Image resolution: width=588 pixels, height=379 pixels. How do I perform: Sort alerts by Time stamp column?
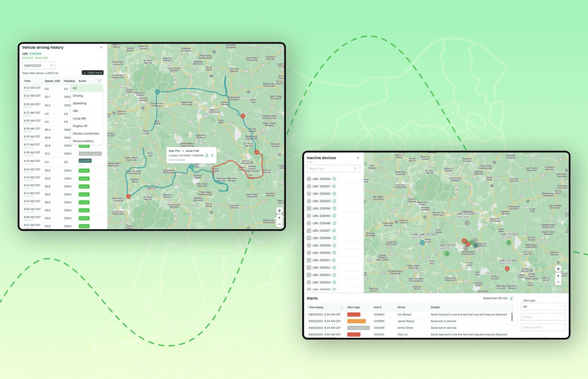tap(341, 307)
